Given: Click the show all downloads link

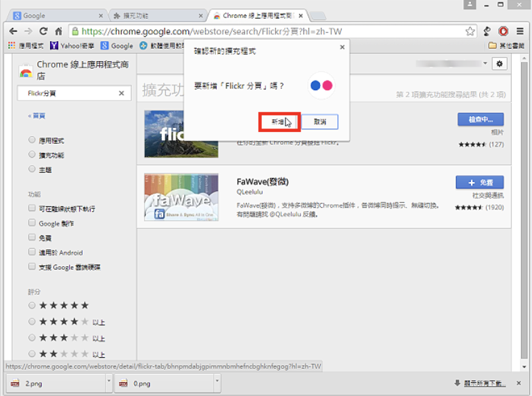Looking at the screenshot, I should tap(485, 383).
